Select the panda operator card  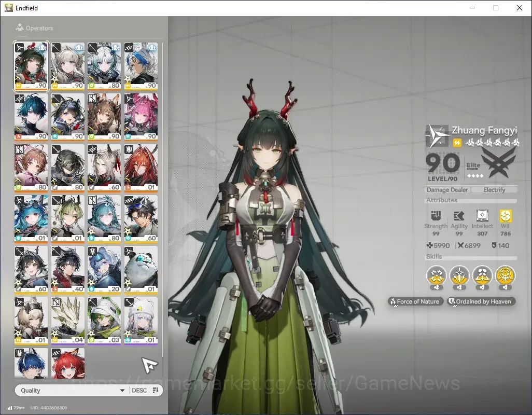click(x=141, y=270)
